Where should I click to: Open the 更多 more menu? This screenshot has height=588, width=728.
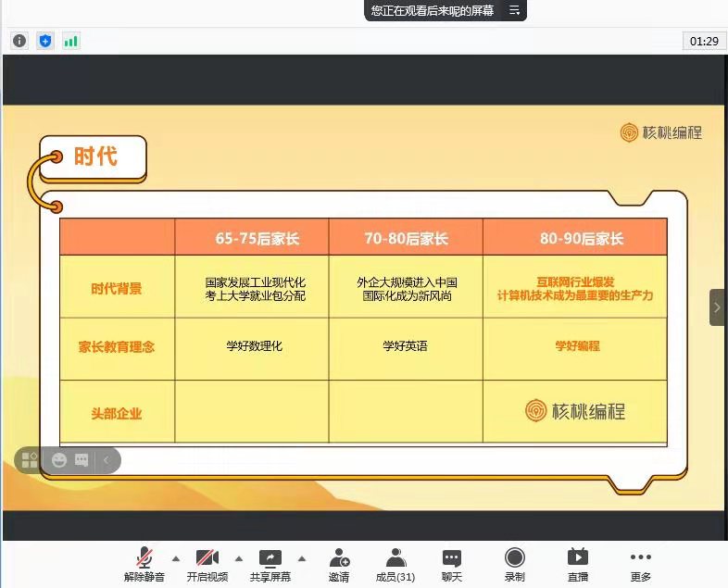(x=640, y=564)
